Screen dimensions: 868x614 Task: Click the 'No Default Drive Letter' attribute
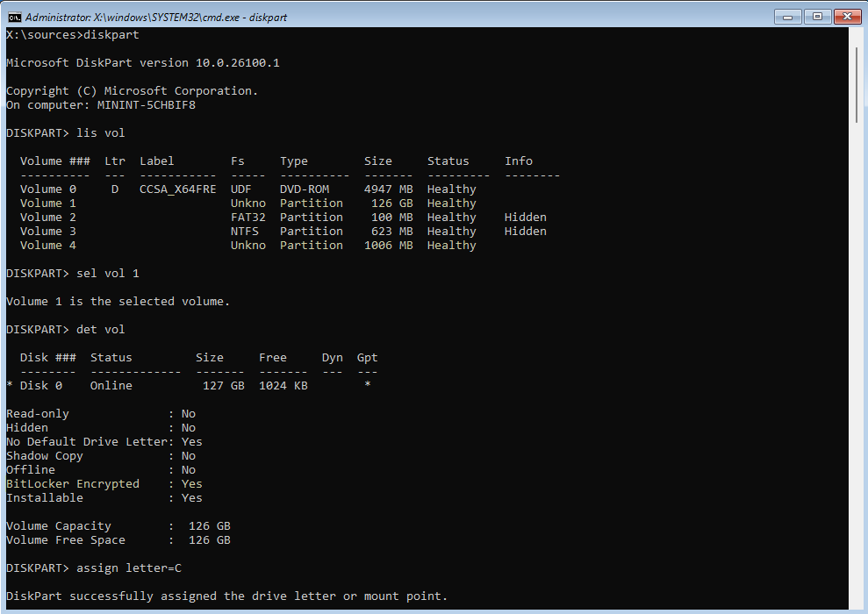tap(104, 442)
